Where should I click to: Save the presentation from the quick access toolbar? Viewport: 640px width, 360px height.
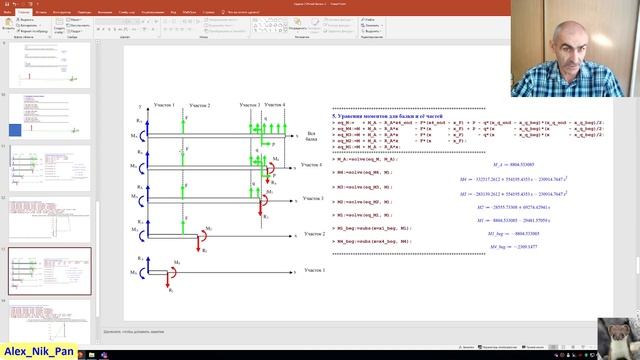coord(7,4)
